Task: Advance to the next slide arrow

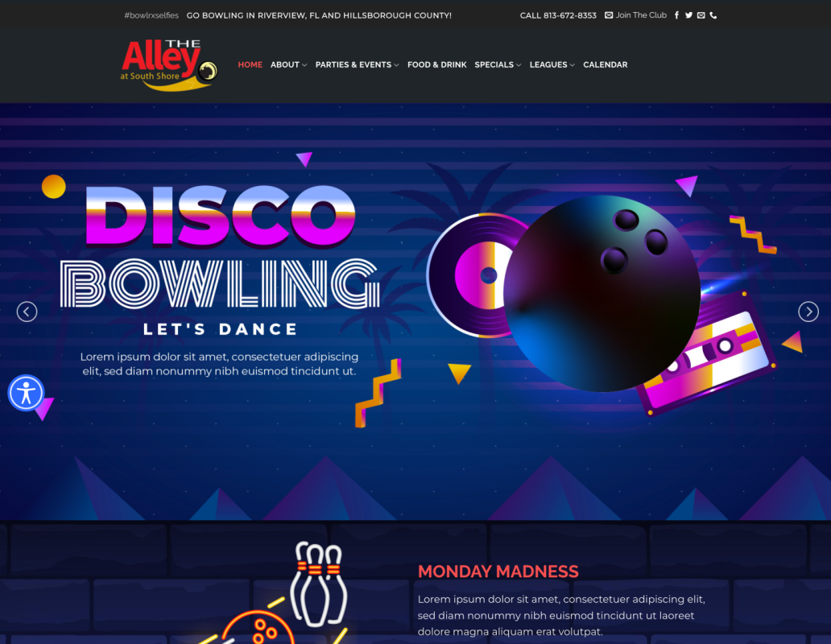Action: tap(808, 312)
